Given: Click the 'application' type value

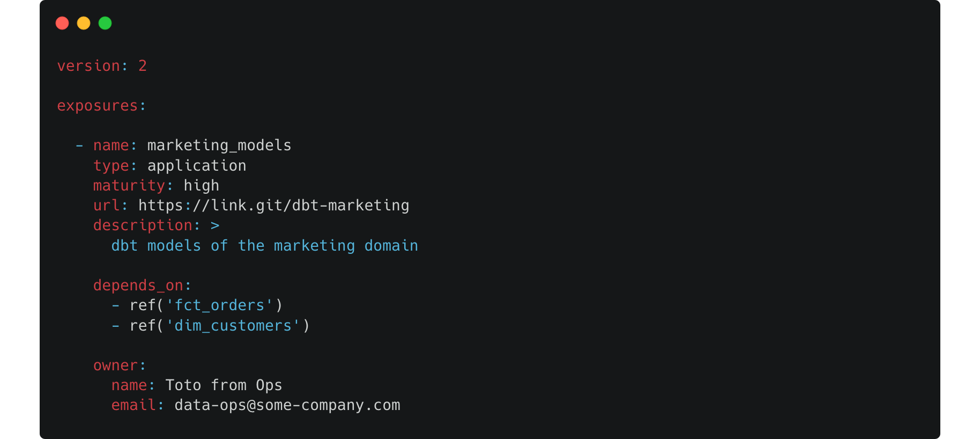Looking at the screenshot, I should coord(197,166).
